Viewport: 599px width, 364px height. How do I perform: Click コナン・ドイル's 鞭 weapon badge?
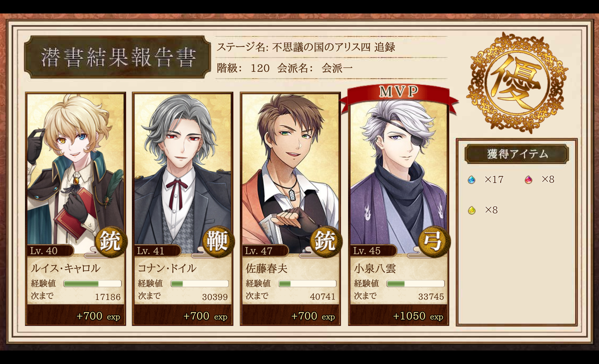[218, 242]
